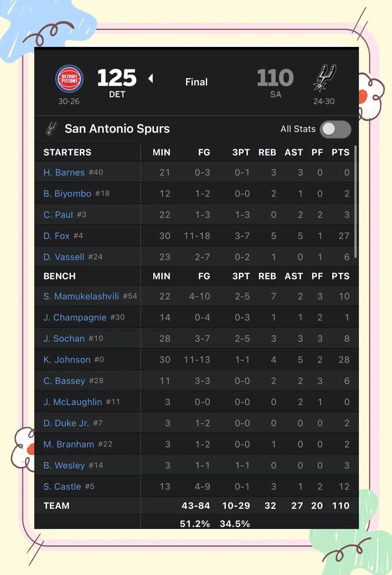392x575 pixels.
Task: Select H. Barnes in starters list
Action: click(x=64, y=172)
